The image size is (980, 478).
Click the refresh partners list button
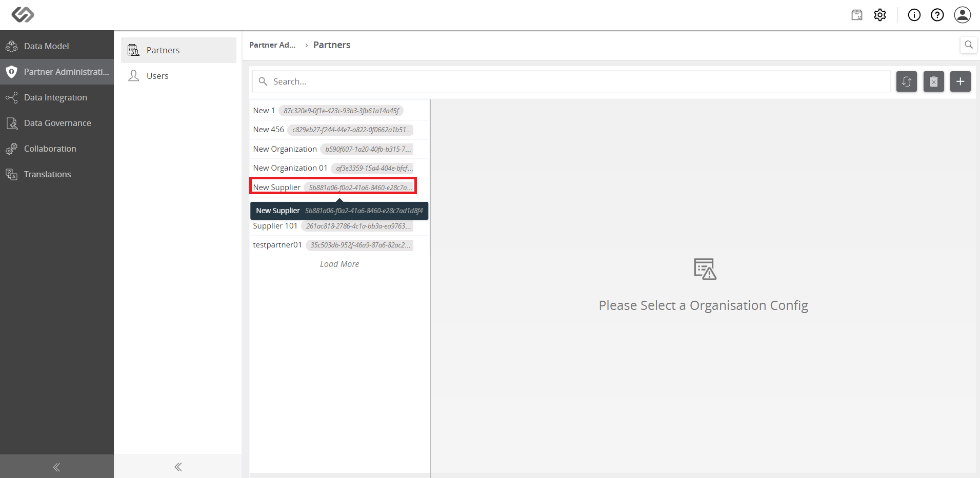pyautogui.click(x=907, y=81)
